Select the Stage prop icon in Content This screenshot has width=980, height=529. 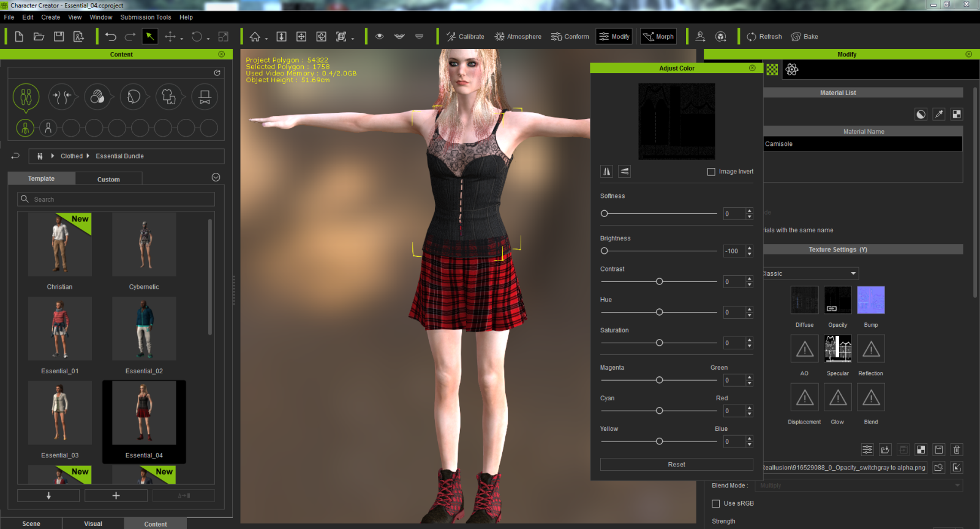205,97
